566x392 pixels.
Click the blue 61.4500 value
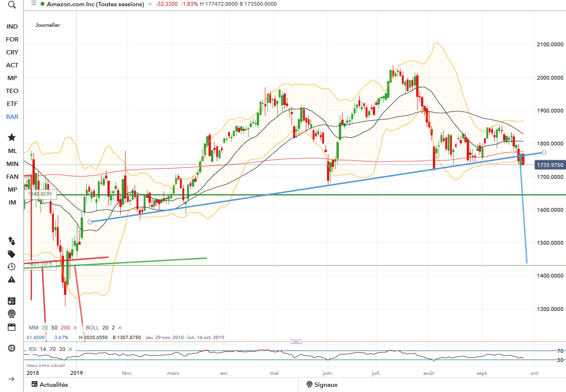pos(36,338)
